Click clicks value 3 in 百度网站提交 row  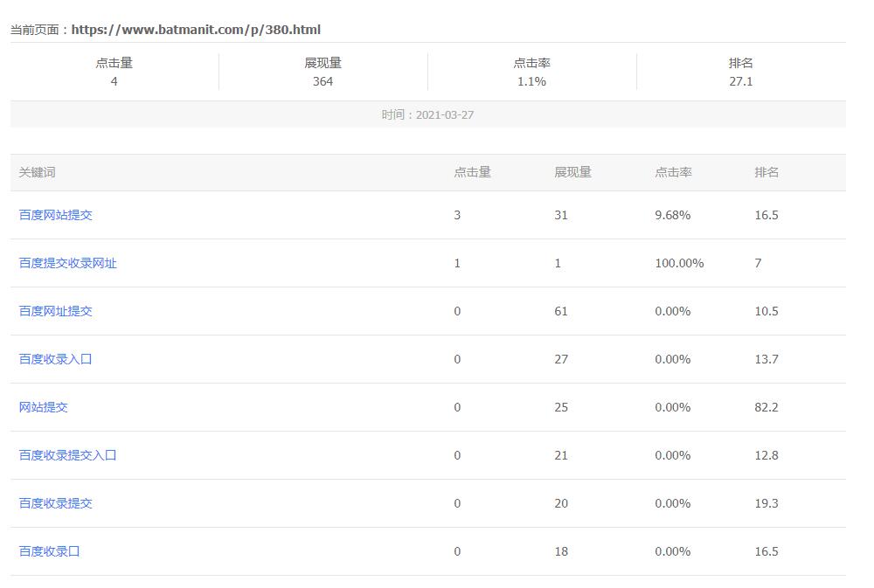click(457, 215)
